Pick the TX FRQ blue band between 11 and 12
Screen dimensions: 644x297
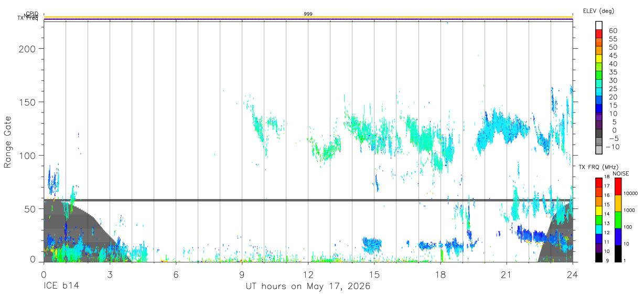[599, 238]
